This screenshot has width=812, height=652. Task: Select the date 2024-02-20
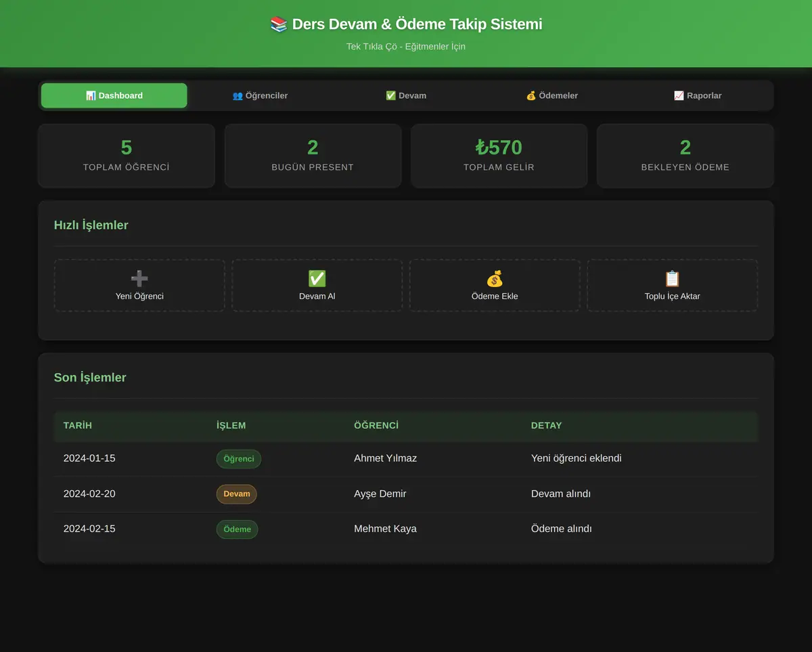pos(89,494)
